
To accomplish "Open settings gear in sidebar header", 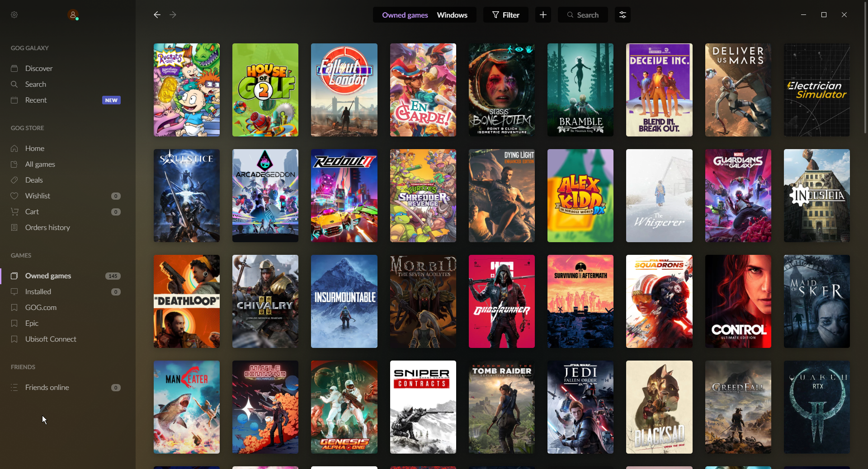I will pyautogui.click(x=14, y=15).
